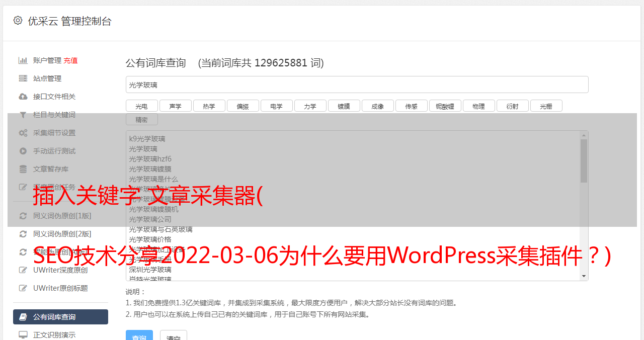Click the cloud icon for 接口文件相关

pyautogui.click(x=23, y=97)
